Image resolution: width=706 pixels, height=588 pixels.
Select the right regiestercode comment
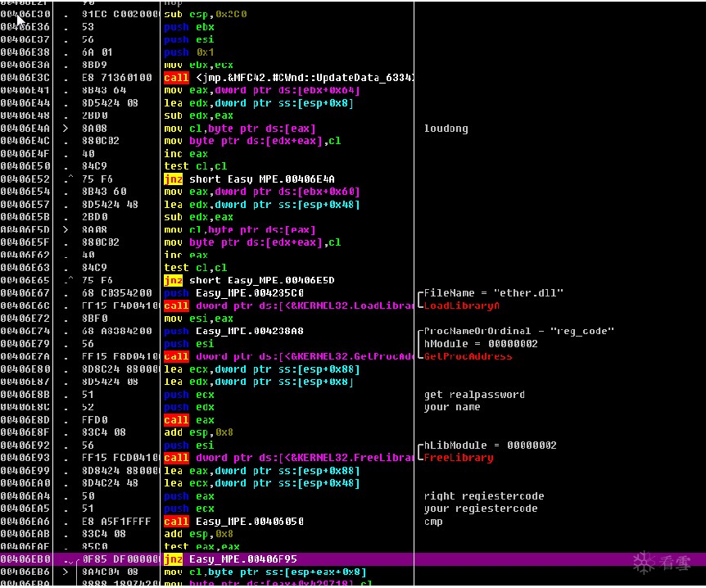coord(483,496)
